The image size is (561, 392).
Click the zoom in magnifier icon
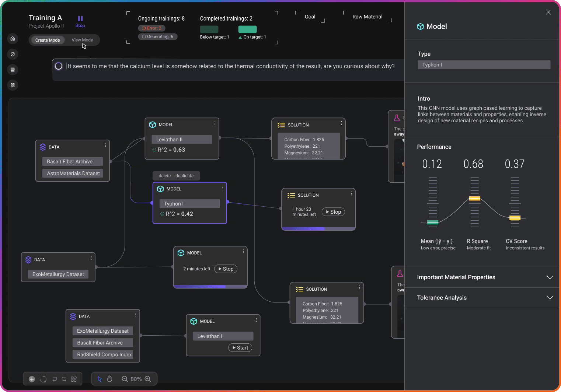tap(148, 379)
